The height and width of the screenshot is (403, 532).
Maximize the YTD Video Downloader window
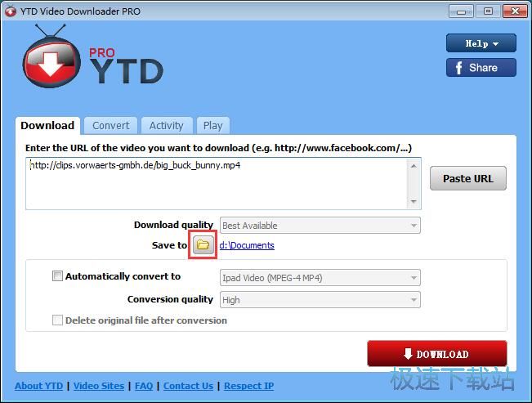tap(488, 11)
